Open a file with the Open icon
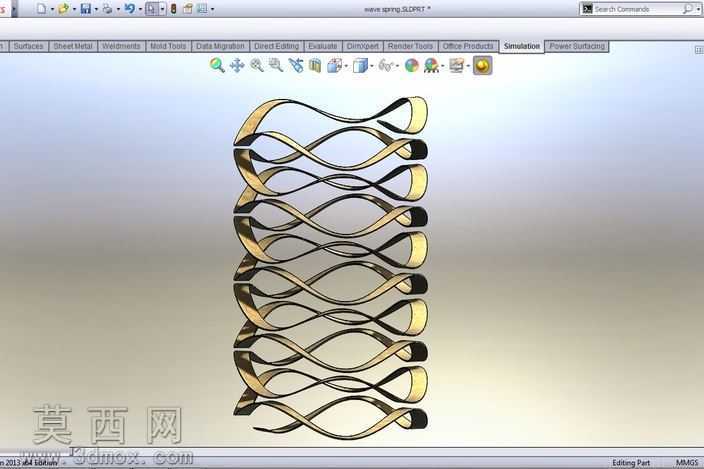Image resolution: width=704 pixels, height=469 pixels. [63, 9]
